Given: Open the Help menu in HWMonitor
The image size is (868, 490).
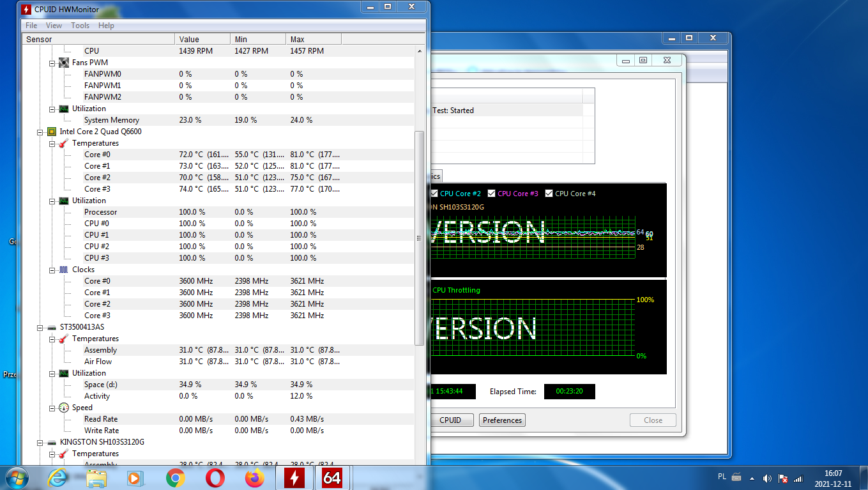Looking at the screenshot, I should coord(106,26).
